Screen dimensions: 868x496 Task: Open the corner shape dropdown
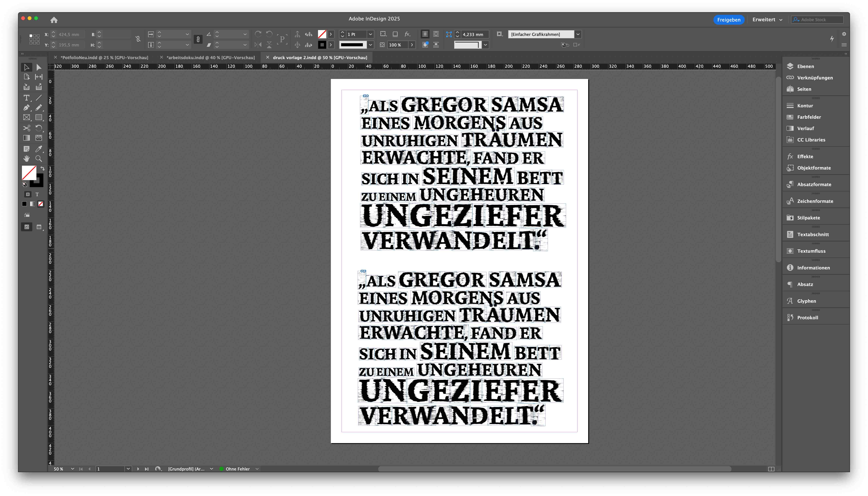click(x=485, y=45)
